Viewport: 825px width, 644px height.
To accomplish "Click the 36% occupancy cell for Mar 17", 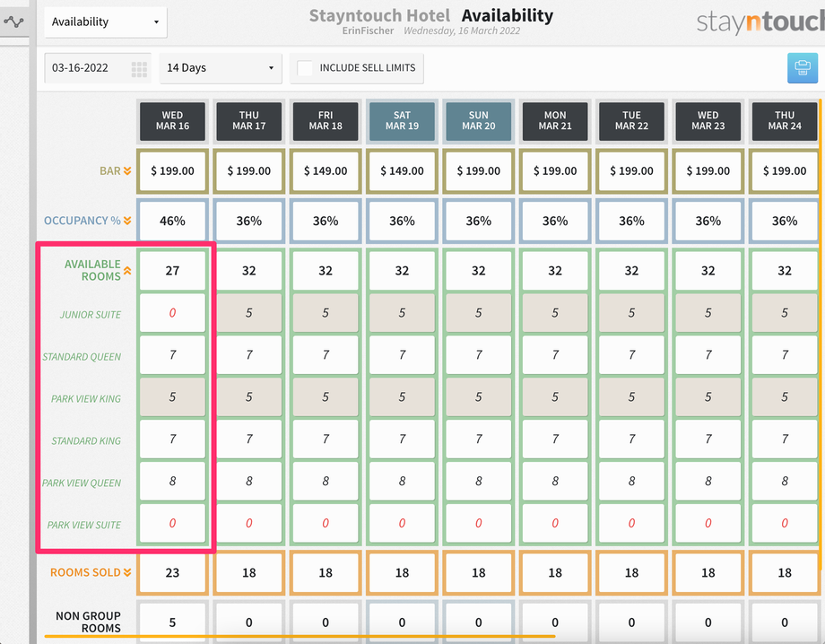I will click(x=249, y=221).
